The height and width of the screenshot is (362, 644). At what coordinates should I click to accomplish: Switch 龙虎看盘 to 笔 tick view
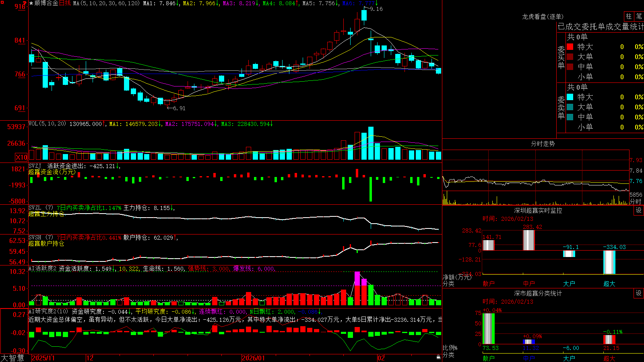[x=639, y=16]
